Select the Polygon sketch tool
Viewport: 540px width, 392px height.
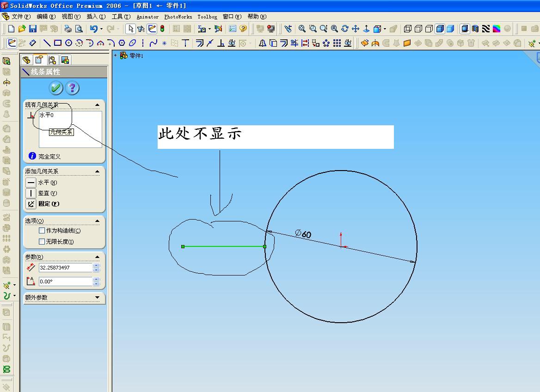click(x=122, y=43)
